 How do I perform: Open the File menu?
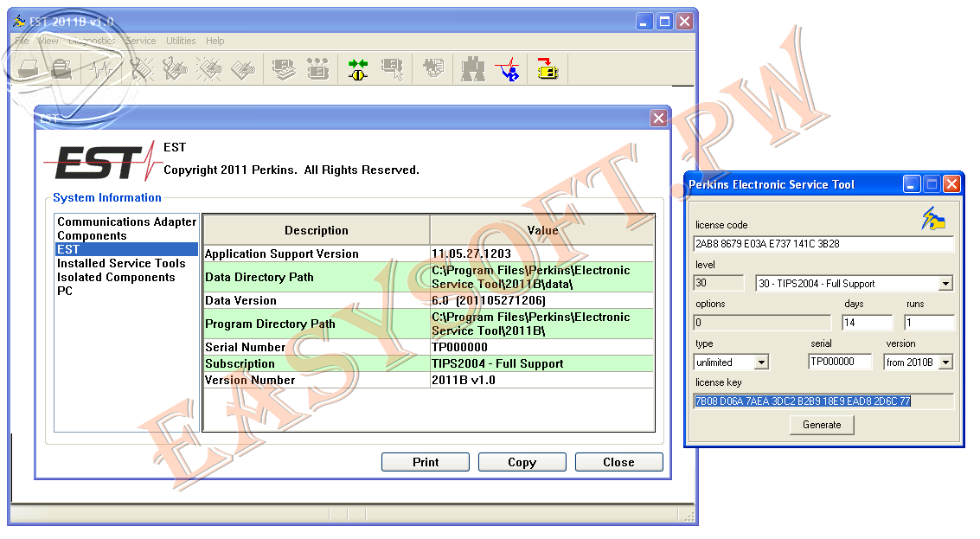(x=22, y=41)
